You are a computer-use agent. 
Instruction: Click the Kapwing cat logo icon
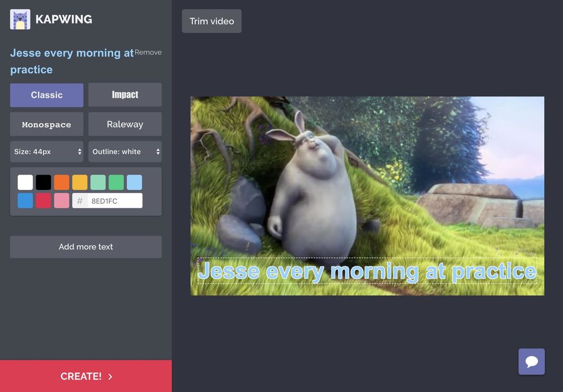point(20,20)
